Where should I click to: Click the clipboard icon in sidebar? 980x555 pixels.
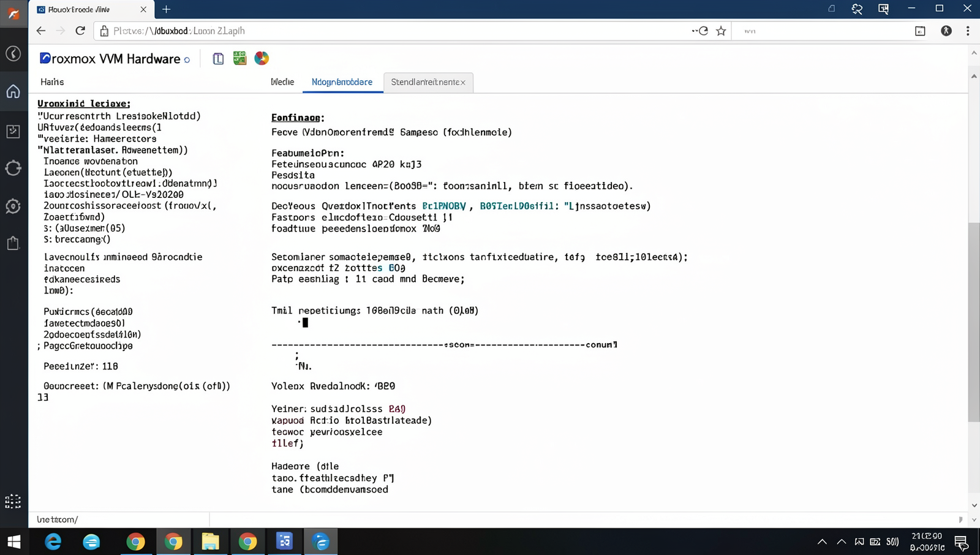pyautogui.click(x=13, y=243)
